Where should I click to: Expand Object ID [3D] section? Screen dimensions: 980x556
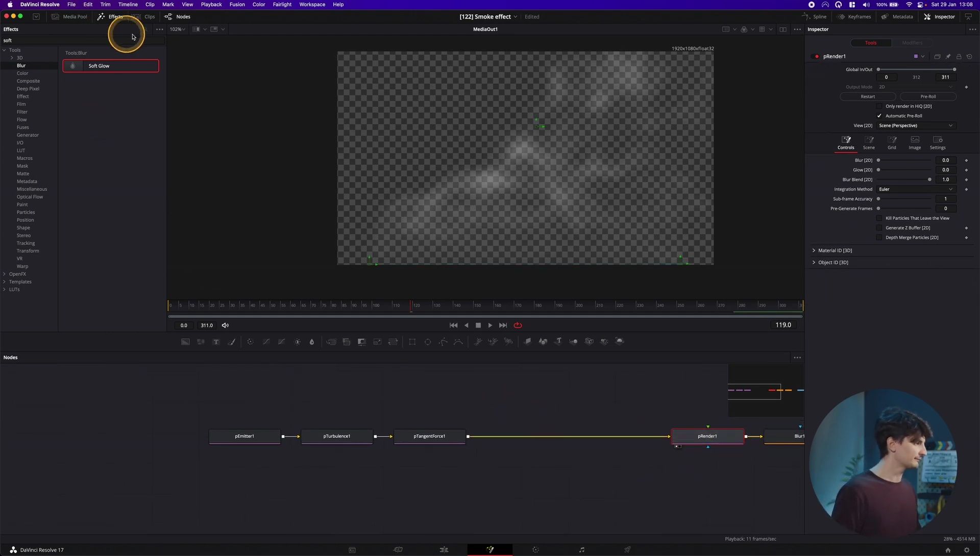point(814,263)
